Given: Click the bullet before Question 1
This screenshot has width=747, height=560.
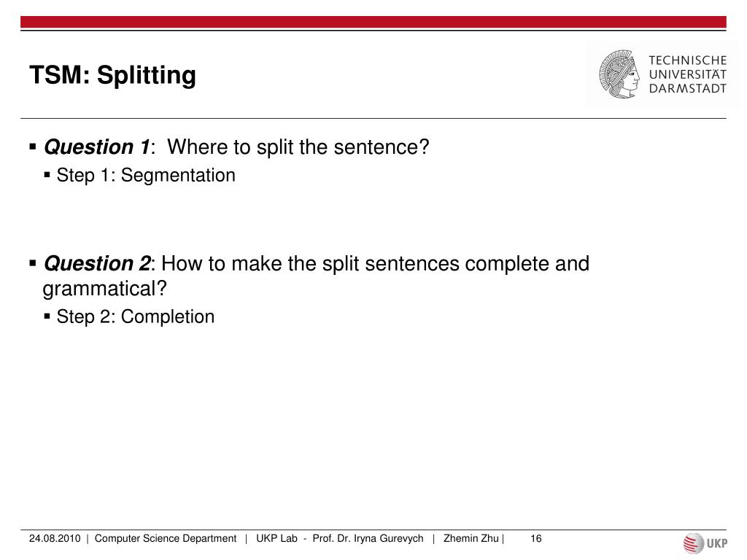Looking at the screenshot, I should point(33,146).
